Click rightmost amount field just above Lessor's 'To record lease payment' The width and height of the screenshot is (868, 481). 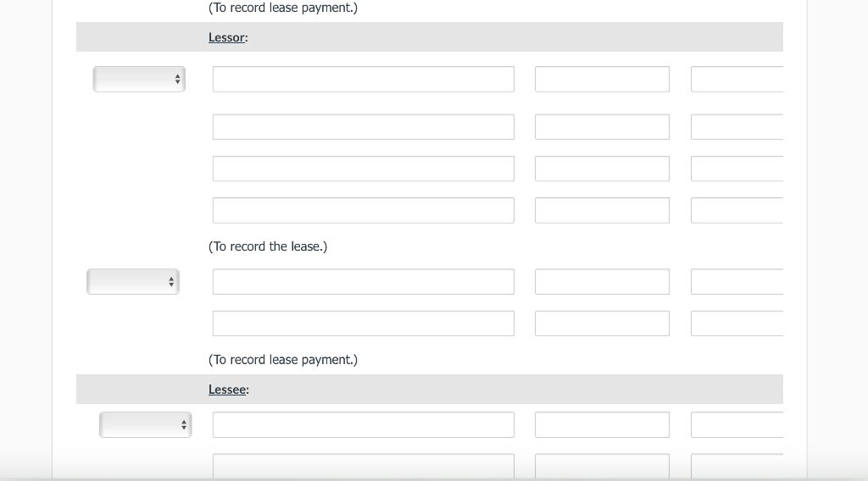coord(737,323)
